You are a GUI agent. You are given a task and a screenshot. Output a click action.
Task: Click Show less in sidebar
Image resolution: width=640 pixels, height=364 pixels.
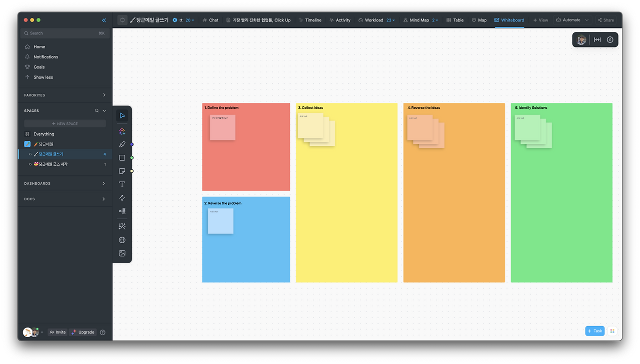(43, 77)
